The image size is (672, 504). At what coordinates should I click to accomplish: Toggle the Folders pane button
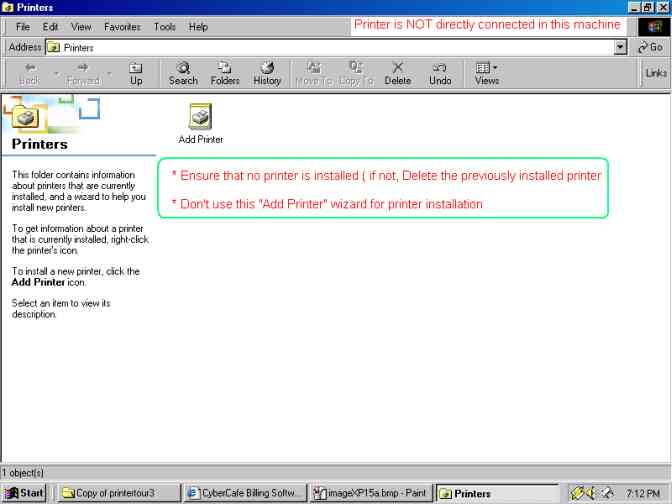225,73
